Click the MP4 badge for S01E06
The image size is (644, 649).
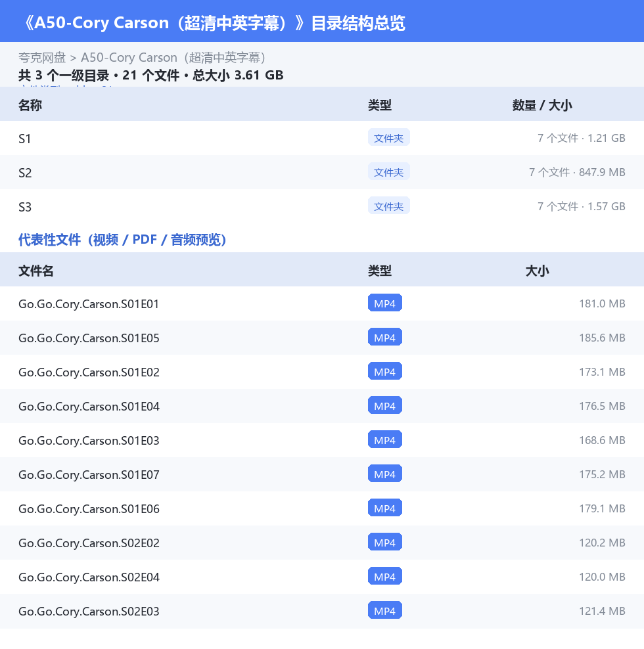384,508
